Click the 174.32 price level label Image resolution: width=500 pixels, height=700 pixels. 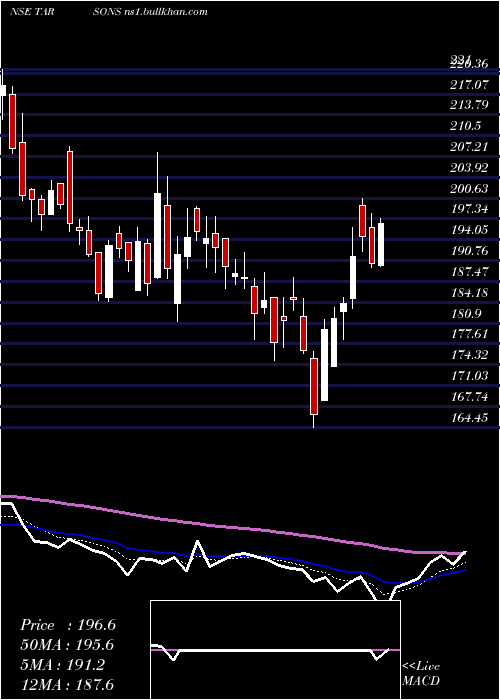click(469, 355)
